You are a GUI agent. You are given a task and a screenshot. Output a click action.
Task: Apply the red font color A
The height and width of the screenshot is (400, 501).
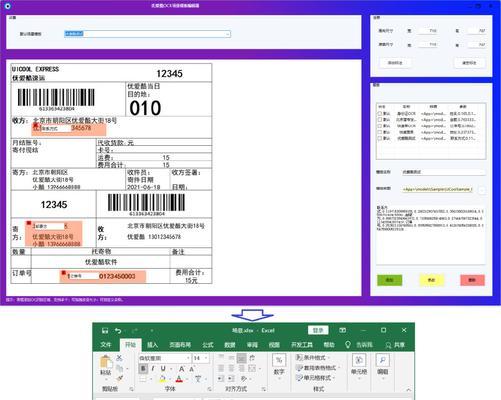point(179,379)
